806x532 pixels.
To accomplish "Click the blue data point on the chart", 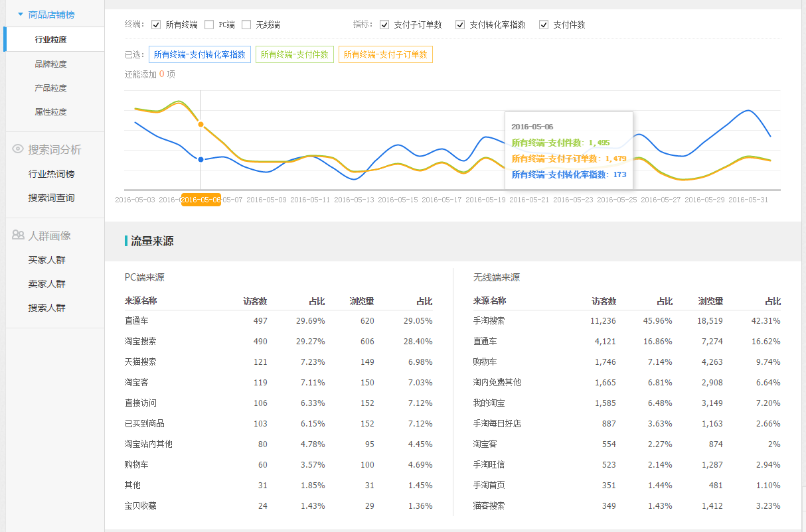I will pyautogui.click(x=201, y=159).
